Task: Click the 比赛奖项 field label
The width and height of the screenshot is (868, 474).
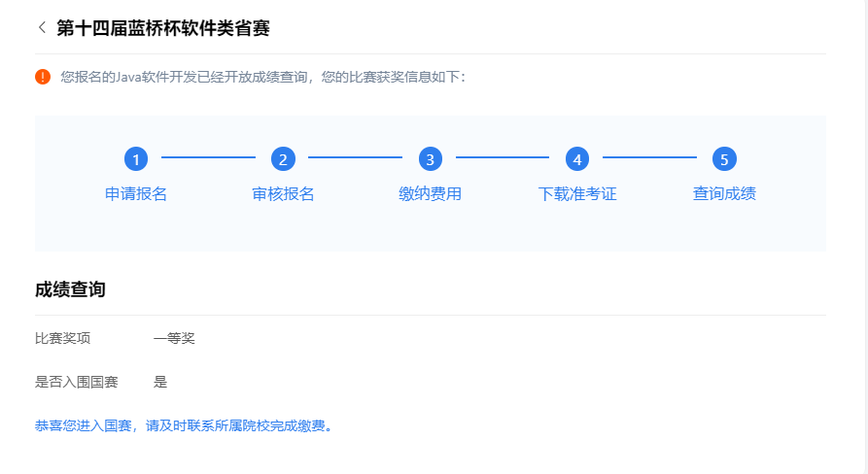Action: point(63,338)
